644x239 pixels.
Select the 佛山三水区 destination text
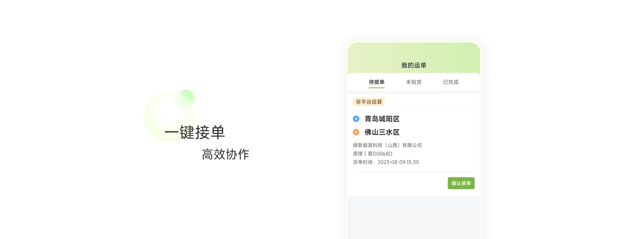click(x=382, y=132)
